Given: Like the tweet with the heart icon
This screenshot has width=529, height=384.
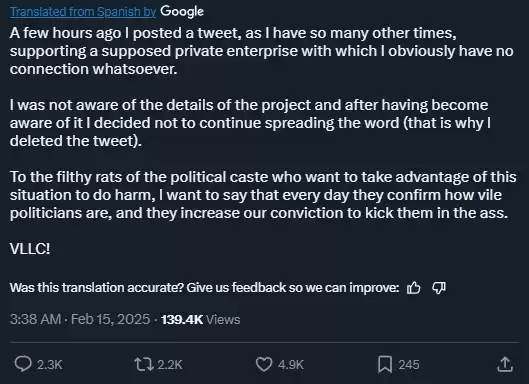Looking at the screenshot, I should pos(264,364).
